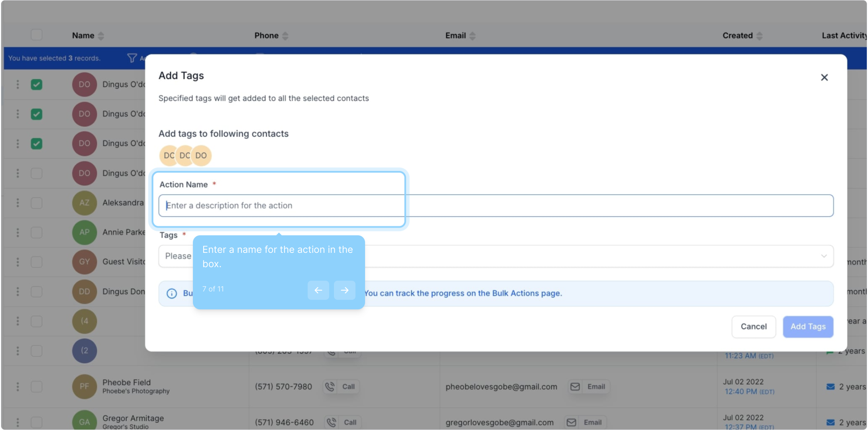868x430 pixels.
Task: Click the Cancel button
Action: pos(753,326)
